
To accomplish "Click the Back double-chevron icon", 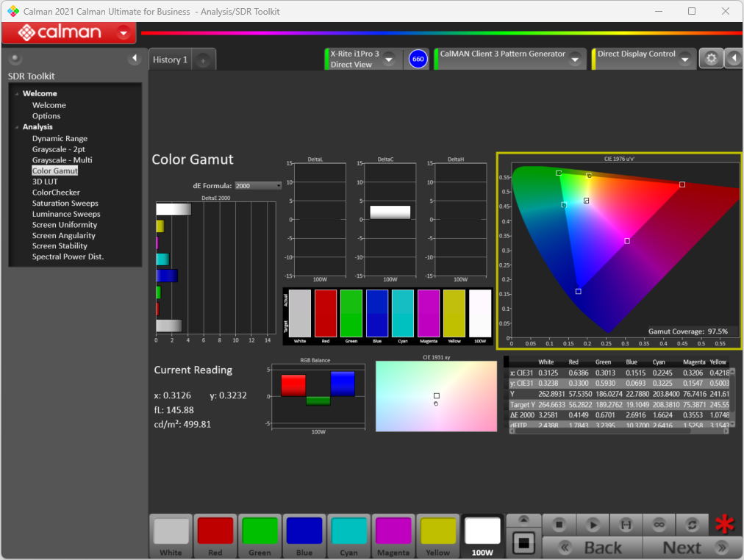I will [564, 548].
